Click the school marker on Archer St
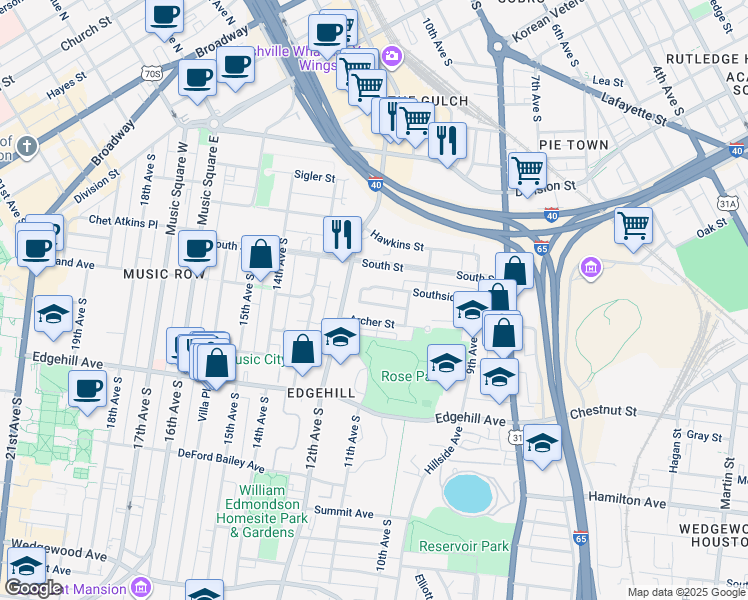Screen dimensions: 748x600 tap(340, 337)
